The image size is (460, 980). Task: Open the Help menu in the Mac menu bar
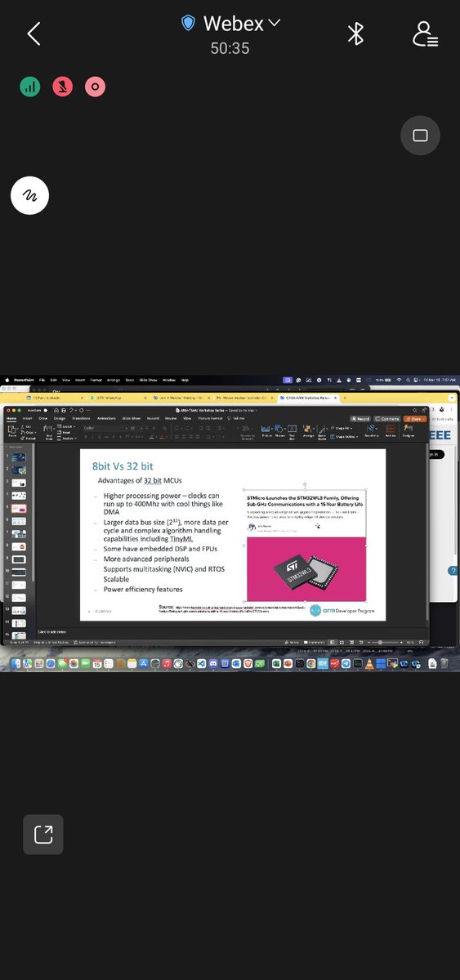point(185,380)
